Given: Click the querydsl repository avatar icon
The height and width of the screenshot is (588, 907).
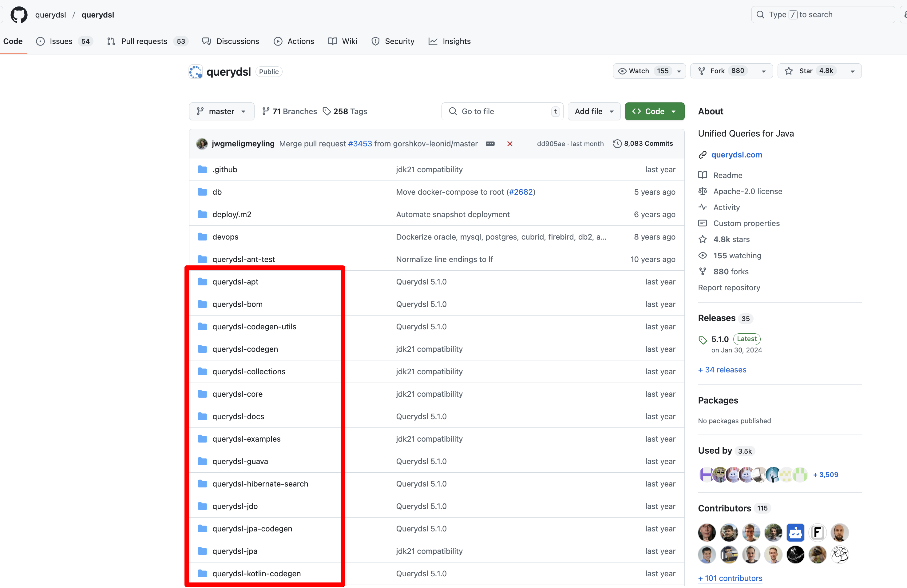Looking at the screenshot, I should coord(196,72).
